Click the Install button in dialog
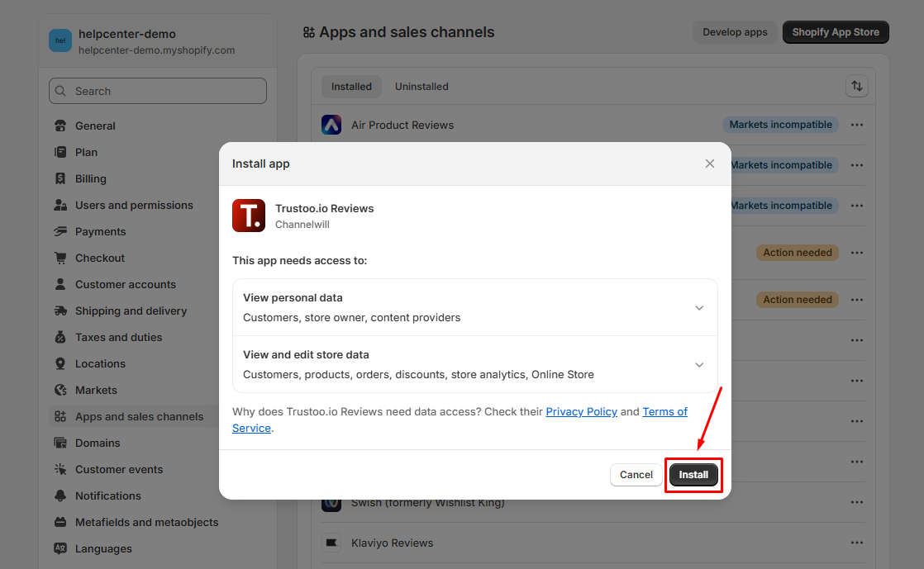 [693, 475]
